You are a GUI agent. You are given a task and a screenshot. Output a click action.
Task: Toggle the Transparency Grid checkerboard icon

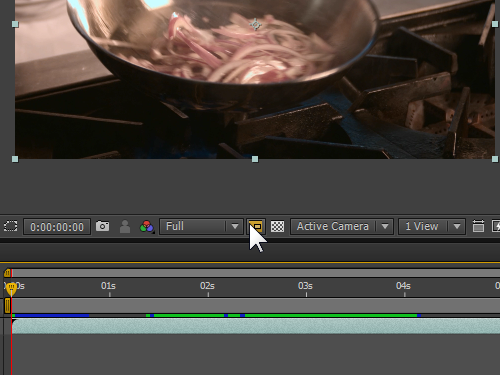pyautogui.click(x=277, y=227)
